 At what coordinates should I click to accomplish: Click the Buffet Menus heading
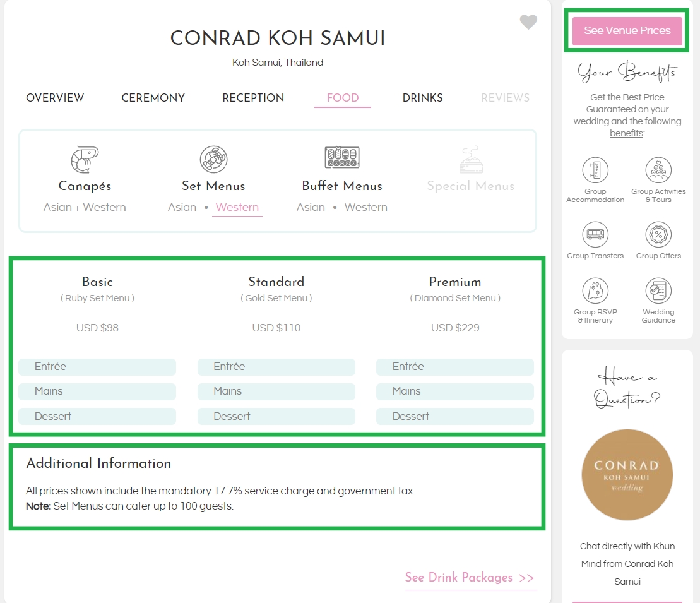[x=342, y=186]
